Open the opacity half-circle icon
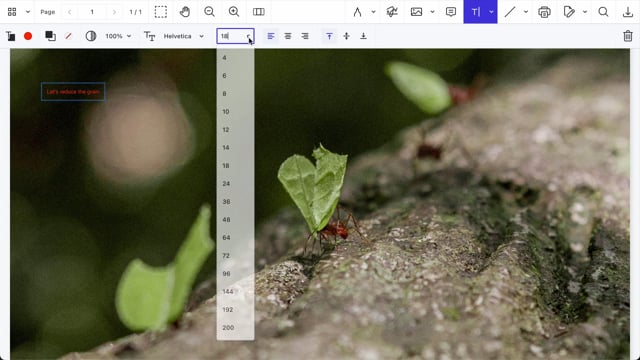This screenshot has height=360, width=640. [x=91, y=36]
